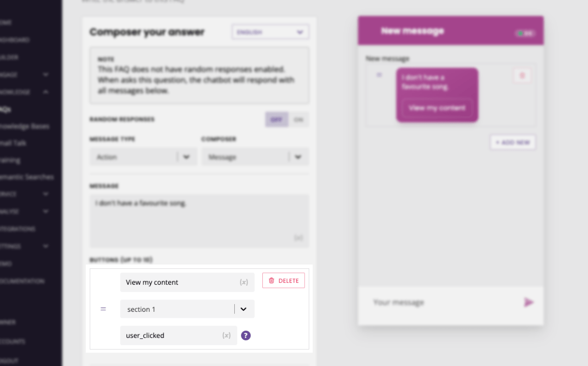Click the drag handle beside section 1
The height and width of the screenshot is (366, 588).
point(103,309)
